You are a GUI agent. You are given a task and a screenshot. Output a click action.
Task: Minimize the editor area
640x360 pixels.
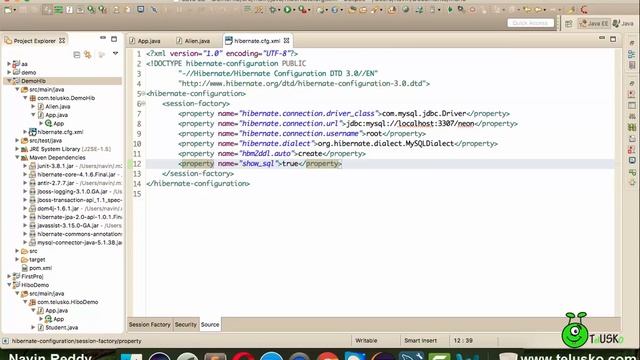(602, 38)
